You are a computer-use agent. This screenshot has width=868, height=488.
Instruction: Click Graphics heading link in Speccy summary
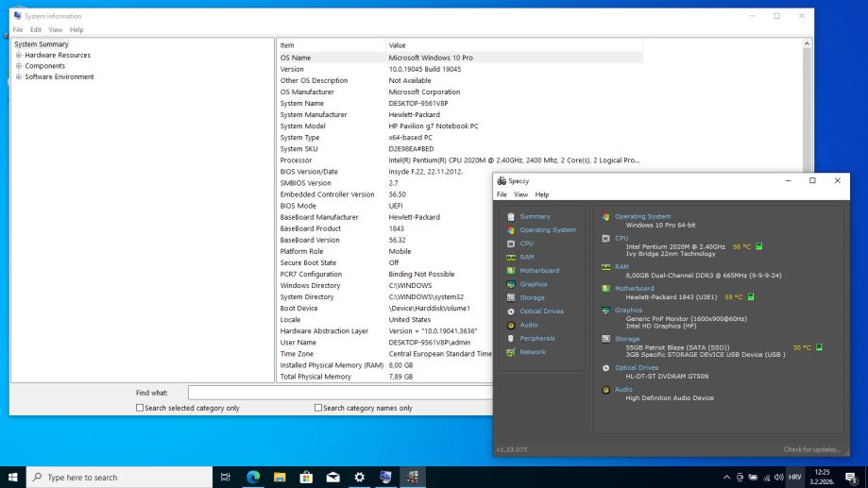tap(628, 311)
